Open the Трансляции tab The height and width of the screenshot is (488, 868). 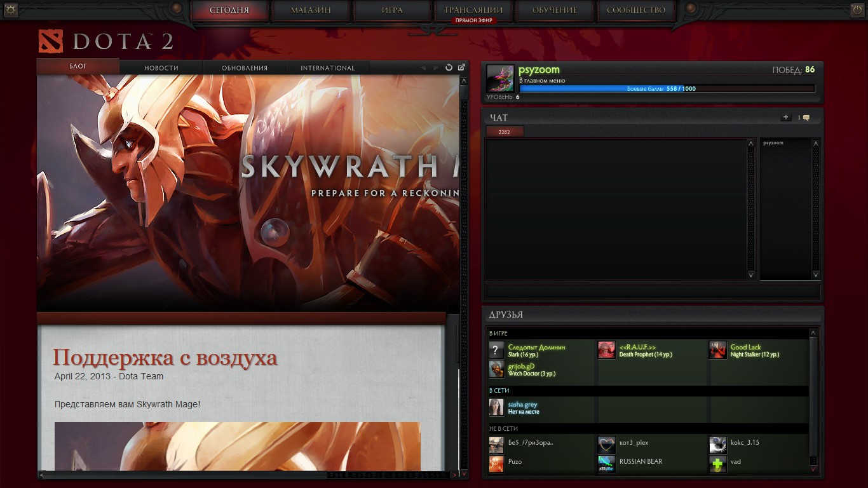473,10
